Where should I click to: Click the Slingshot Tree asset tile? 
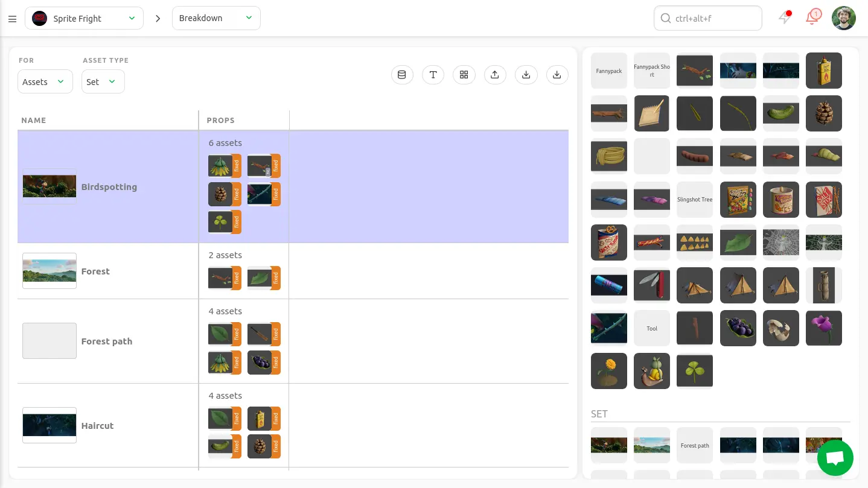[694, 200]
